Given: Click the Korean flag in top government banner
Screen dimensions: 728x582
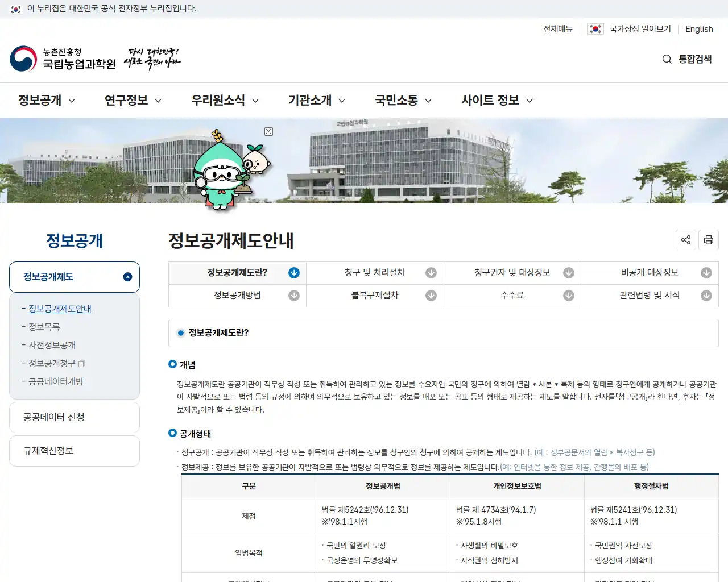Looking at the screenshot, I should coord(16,9).
